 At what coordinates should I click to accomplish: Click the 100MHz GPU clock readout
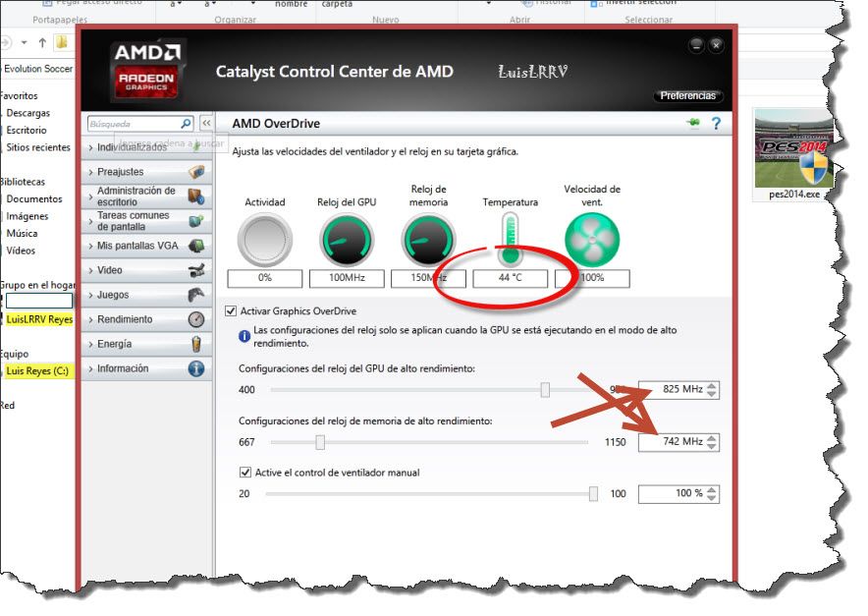pyautogui.click(x=347, y=277)
